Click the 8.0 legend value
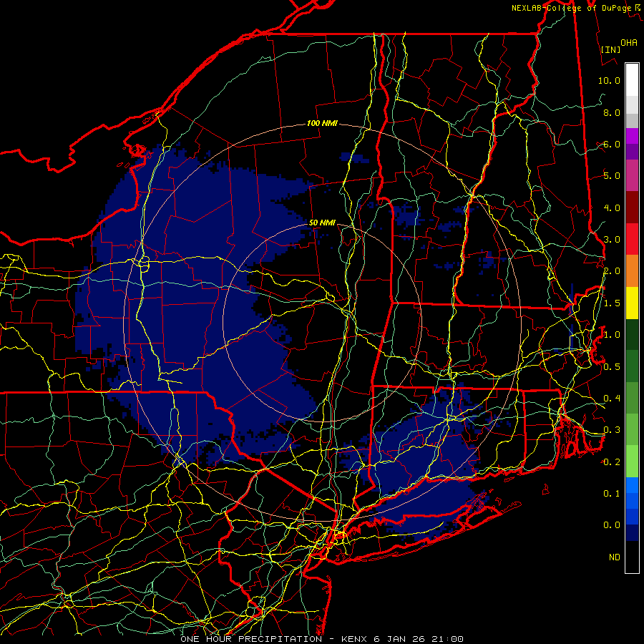Screen dimensions: 644x644 pos(612,112)
